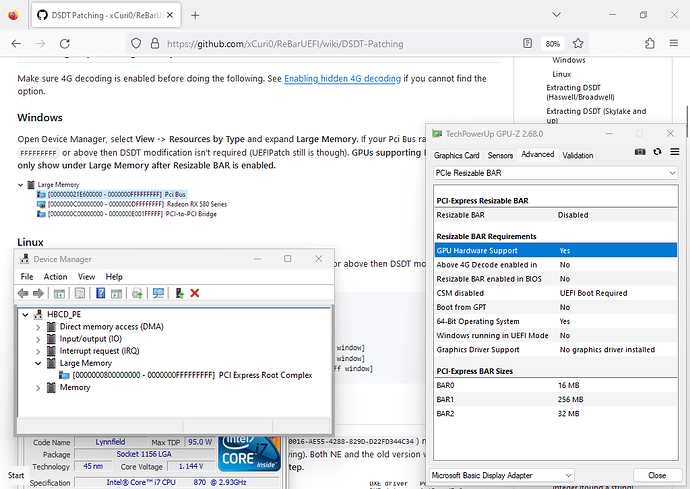
Task: Open File menu in Device Manager
Action: 27,277
